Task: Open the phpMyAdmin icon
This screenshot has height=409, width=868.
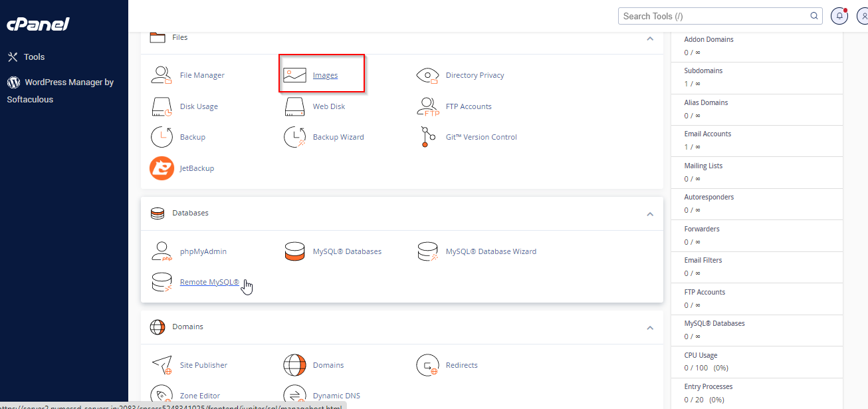Action: tap(162, 251)
